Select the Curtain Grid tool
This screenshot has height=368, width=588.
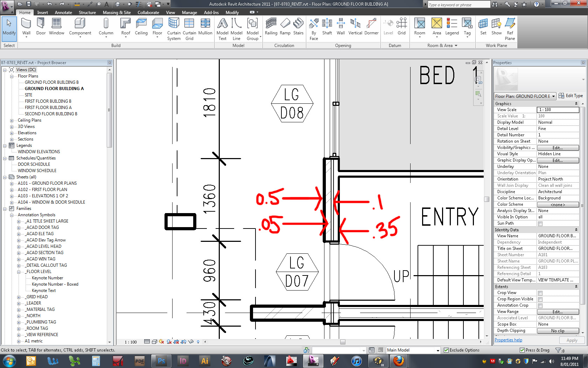click(189, 29)
